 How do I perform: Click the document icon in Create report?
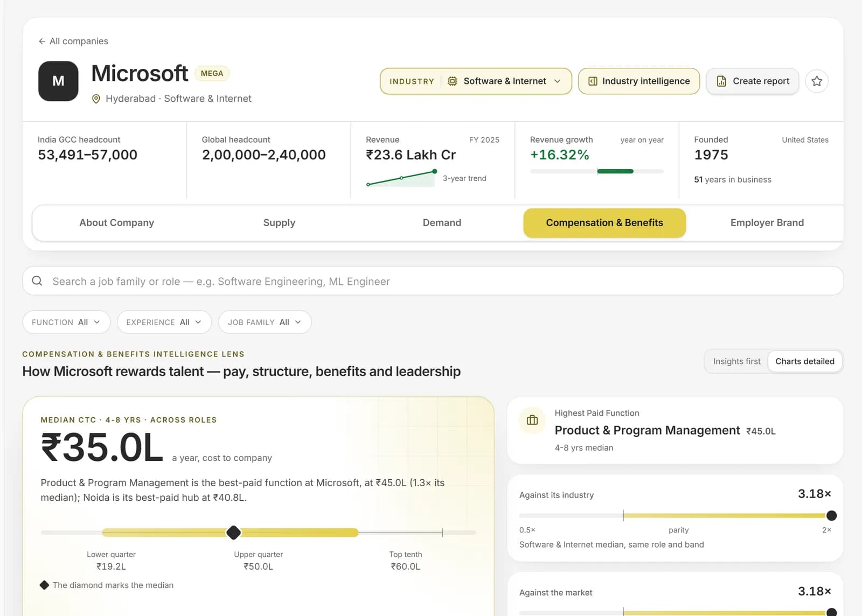[721, 81]
